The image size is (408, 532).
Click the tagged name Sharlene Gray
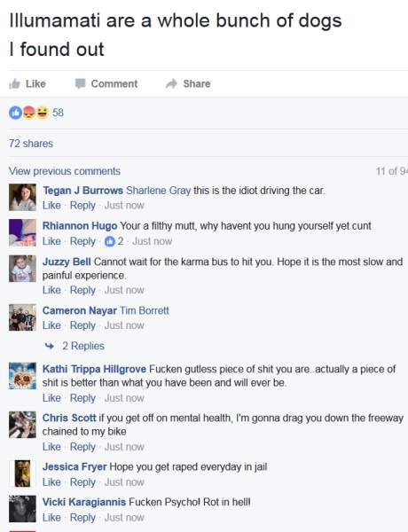pos(159,191)
